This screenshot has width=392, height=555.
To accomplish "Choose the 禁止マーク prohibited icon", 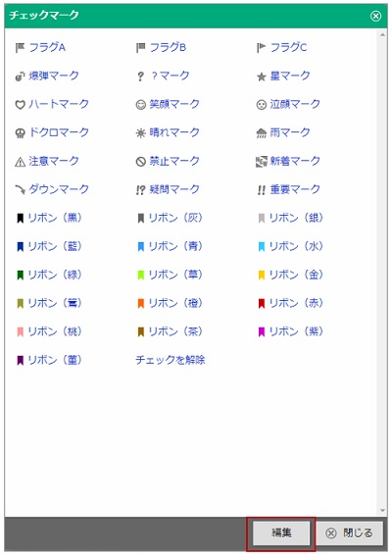I will [141, 162].
